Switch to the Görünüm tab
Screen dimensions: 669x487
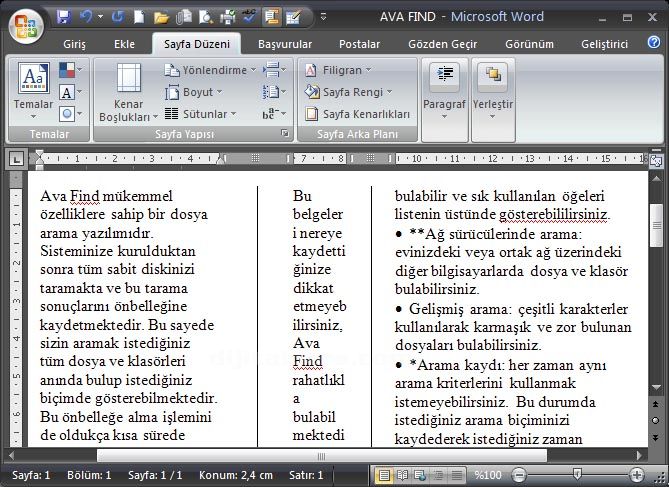click(529, 44)
